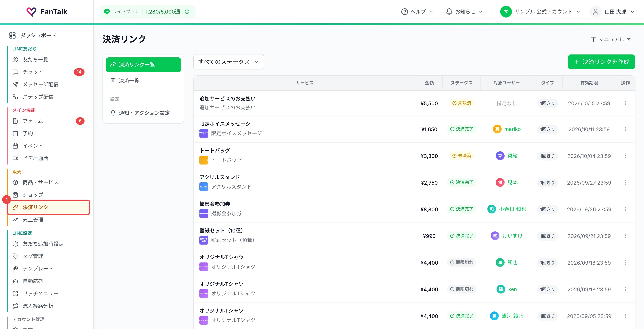This screenshot has width=644, height=329.
Task: Open 商品・サービス in the sidebar
Action: click(49, 182)
